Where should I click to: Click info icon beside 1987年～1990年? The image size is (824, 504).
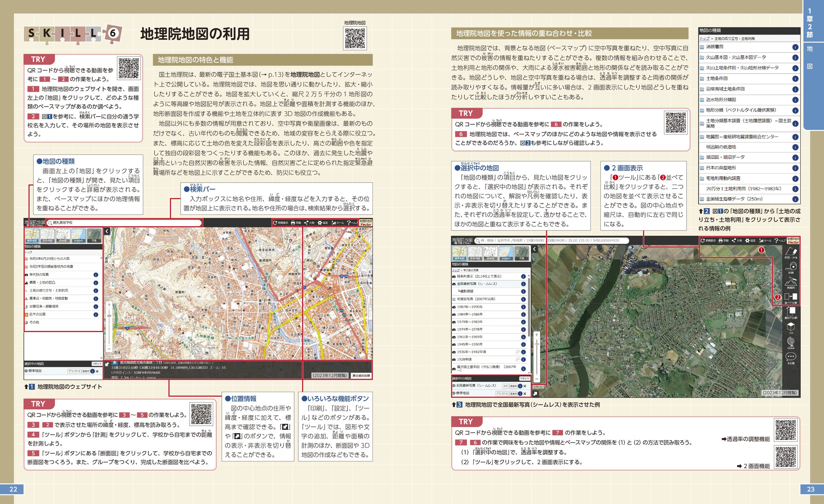point(523,307)
